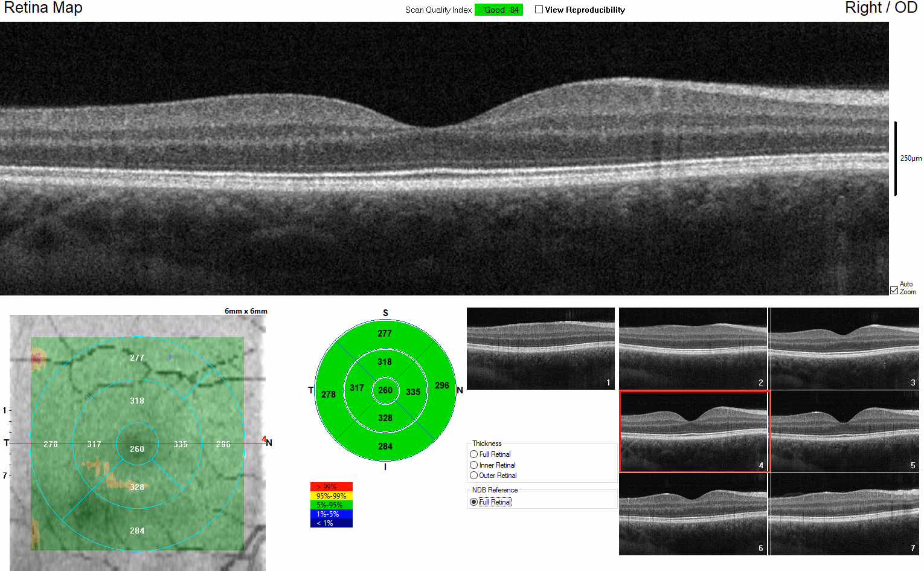
Task: Open B-scan thumbnail 1
Action: [x=540, y=349]
